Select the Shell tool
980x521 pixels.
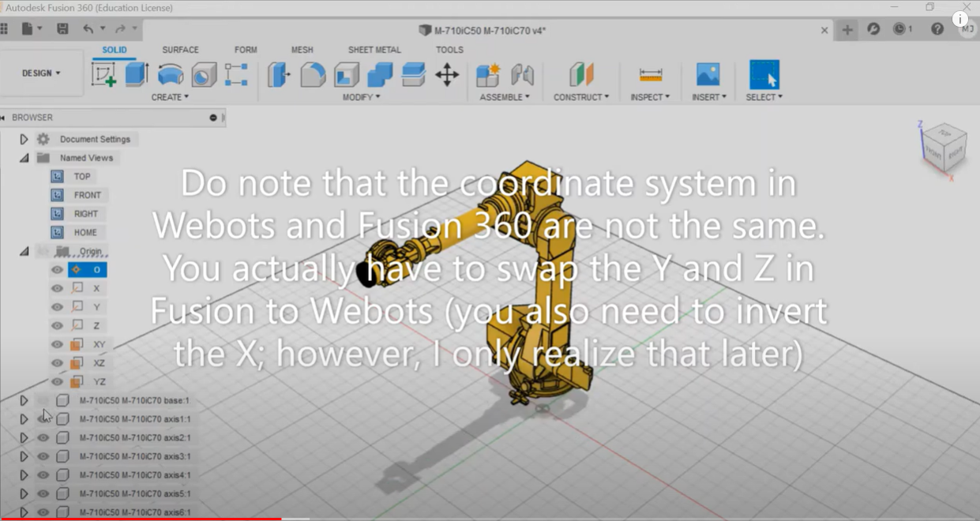click(347, 75)
